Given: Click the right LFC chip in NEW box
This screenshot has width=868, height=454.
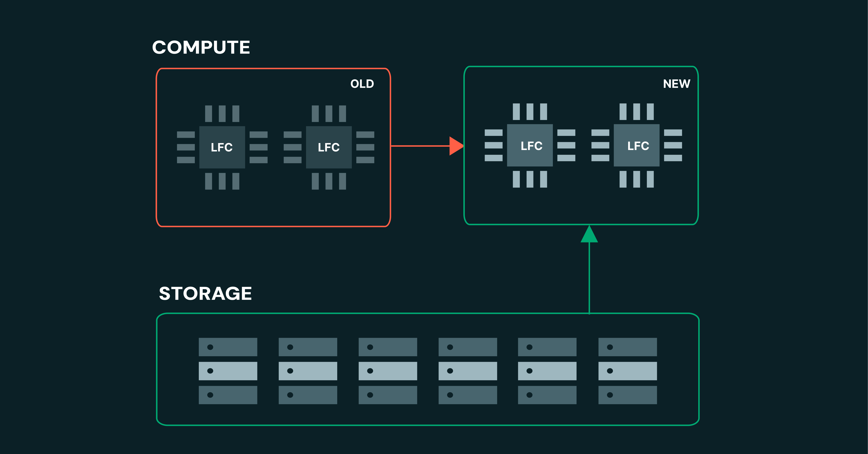Looking at the screenshot, I should click(637, 146).
